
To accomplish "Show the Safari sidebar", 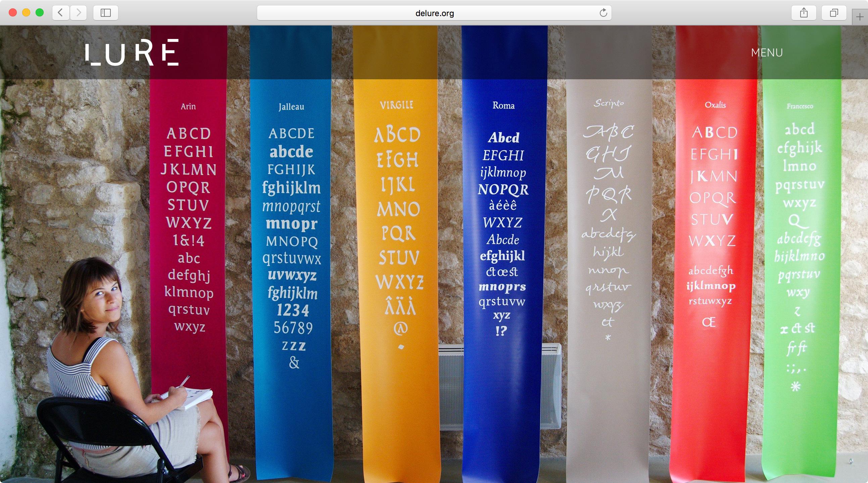I will [105, 13].
